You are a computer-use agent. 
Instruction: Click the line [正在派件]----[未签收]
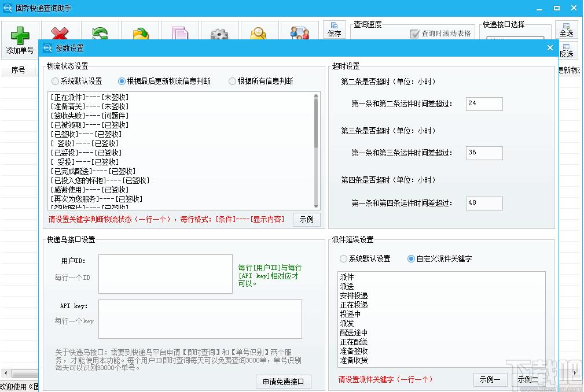[89, 98]
